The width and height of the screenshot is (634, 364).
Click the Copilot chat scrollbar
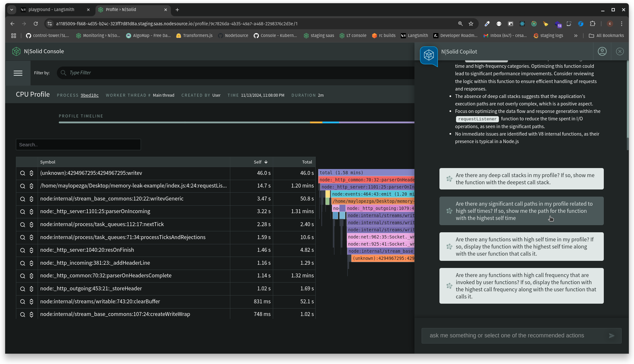(x=628, y=144)
